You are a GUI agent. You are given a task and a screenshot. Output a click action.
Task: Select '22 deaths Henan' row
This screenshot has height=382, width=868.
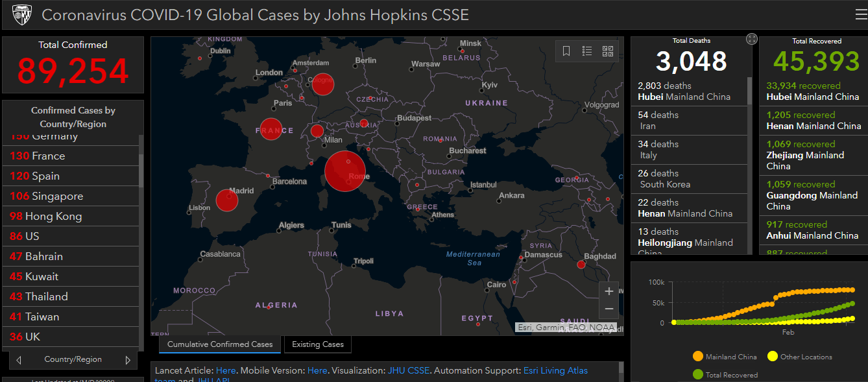(x=689, y=208)
